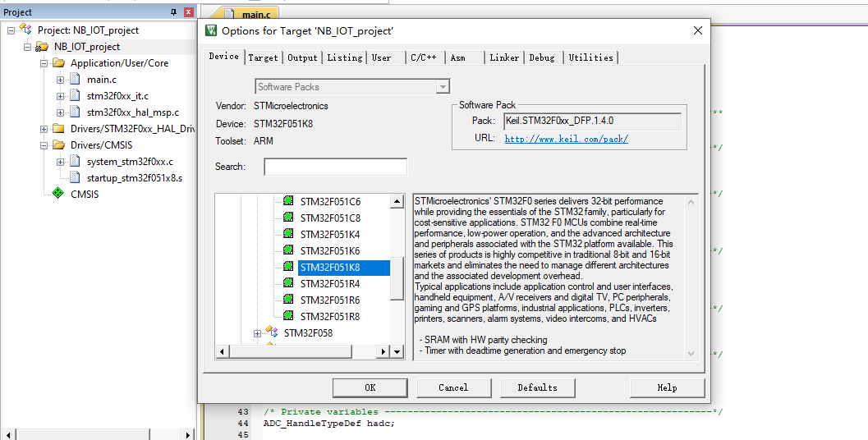This screenshot has width=868, height=440.
Task: Click the Drivers/CMSIS folder icon
Action: coord(58,145)
